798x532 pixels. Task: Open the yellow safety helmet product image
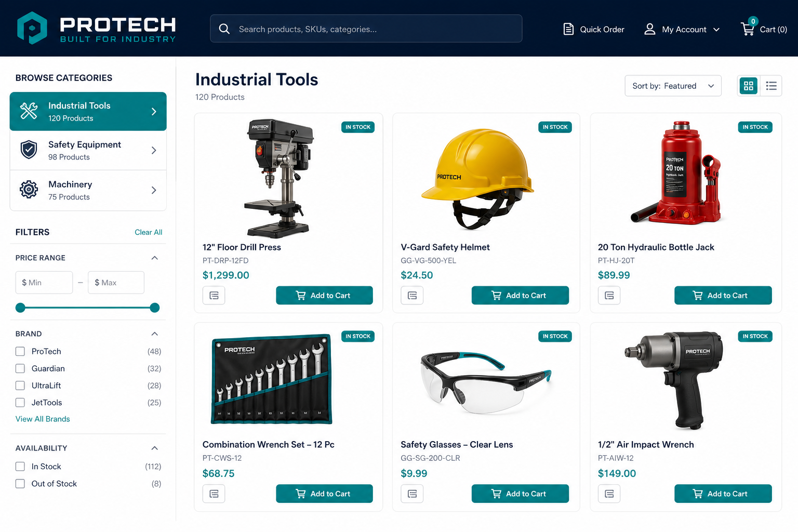(477, 179)
